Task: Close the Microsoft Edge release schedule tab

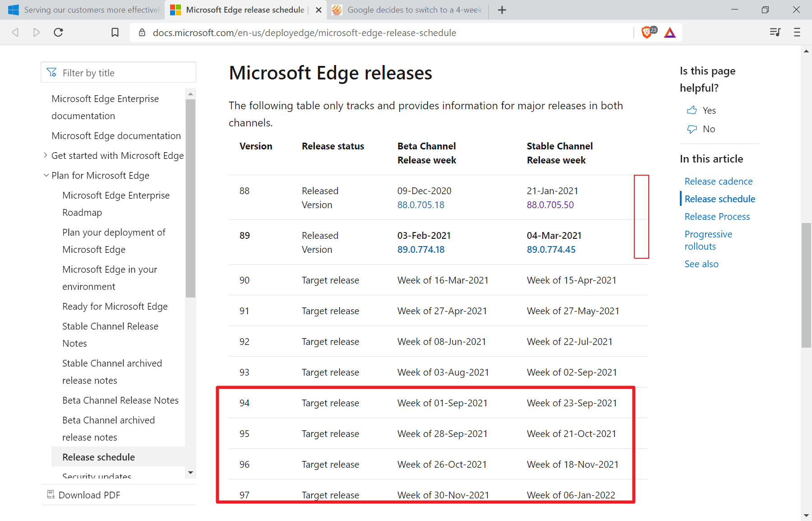Action: [x=318, y=10]
